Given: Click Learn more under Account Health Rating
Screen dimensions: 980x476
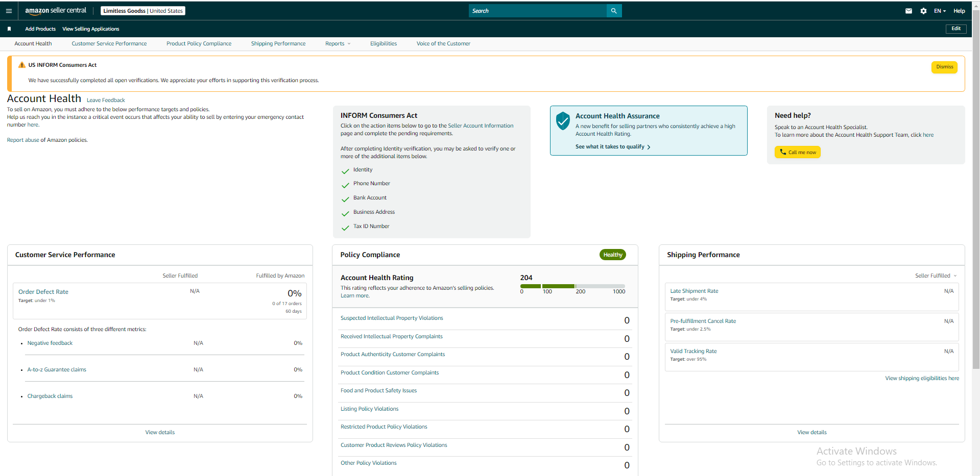Looking at the screenshot, I should (355, 296).
